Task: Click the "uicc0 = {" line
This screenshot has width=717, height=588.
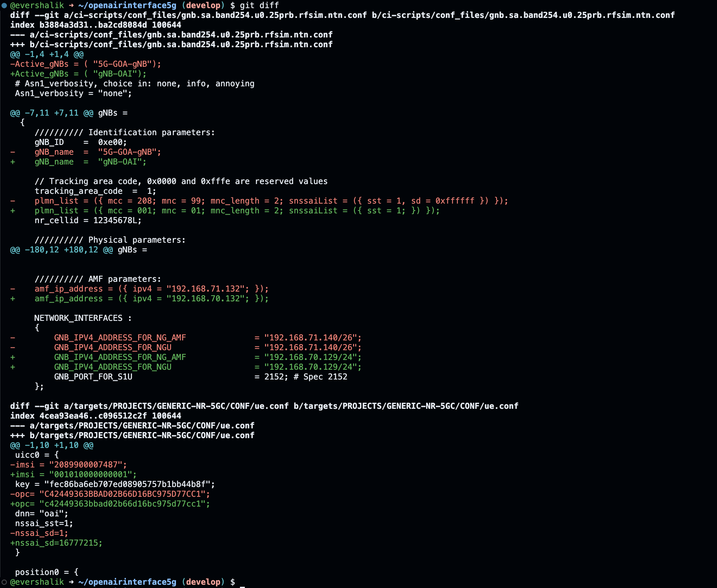Action: point(37,455)
